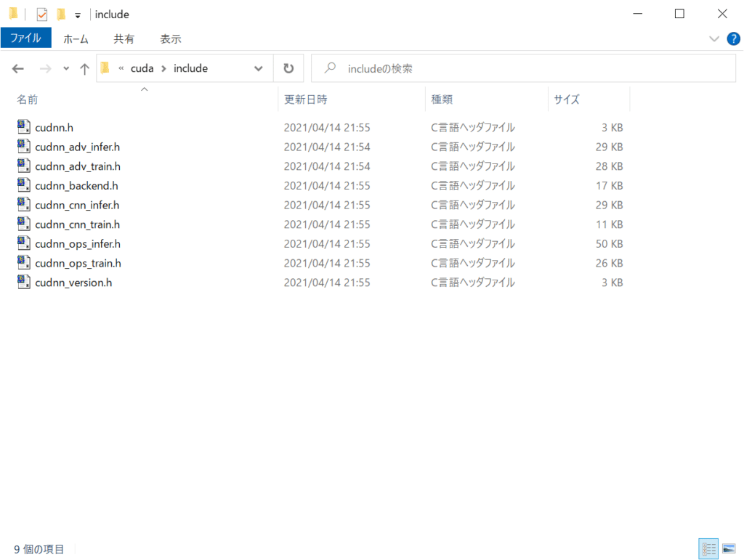Screen dimensions: 744x560
Task: Open the address bar history dropdown
Action: point(259,68)
